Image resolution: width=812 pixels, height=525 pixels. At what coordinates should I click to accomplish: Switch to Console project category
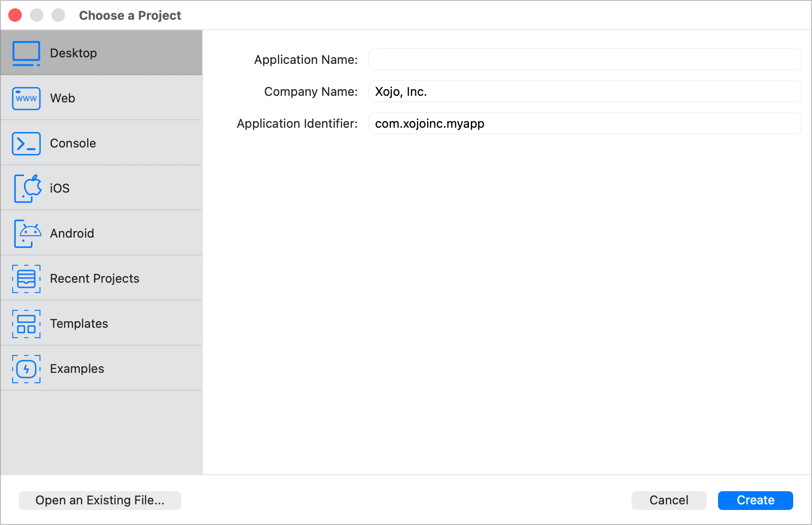73,143
